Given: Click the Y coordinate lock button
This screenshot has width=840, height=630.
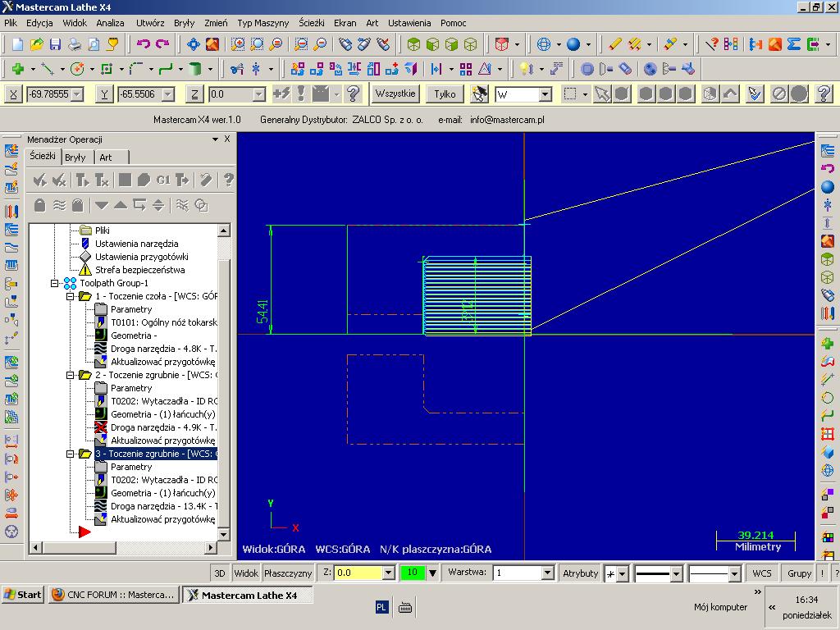Looking at the screenshot, I should pos(104,94).
